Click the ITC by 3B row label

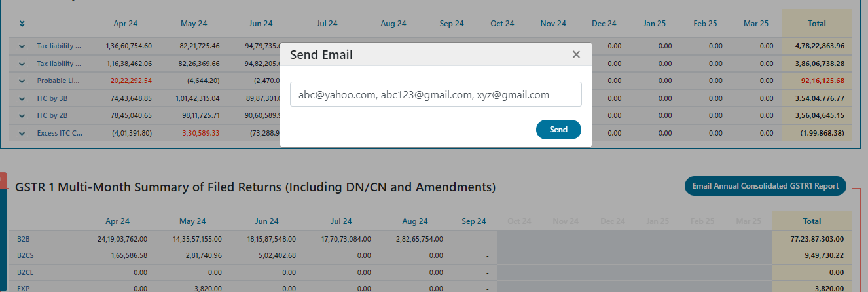(x=51, y=98)
